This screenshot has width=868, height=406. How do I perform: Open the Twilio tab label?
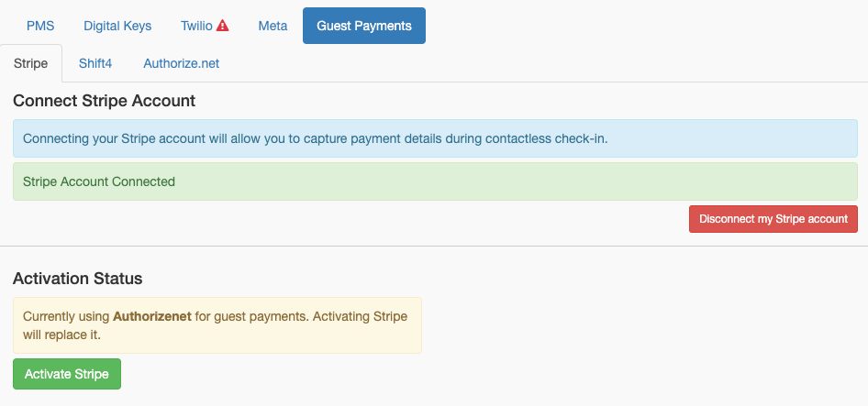point(195,26)
